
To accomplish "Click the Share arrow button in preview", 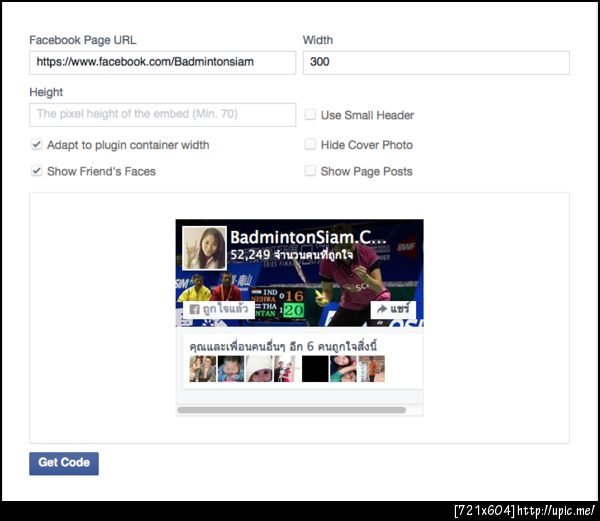I will click(393, 309).
